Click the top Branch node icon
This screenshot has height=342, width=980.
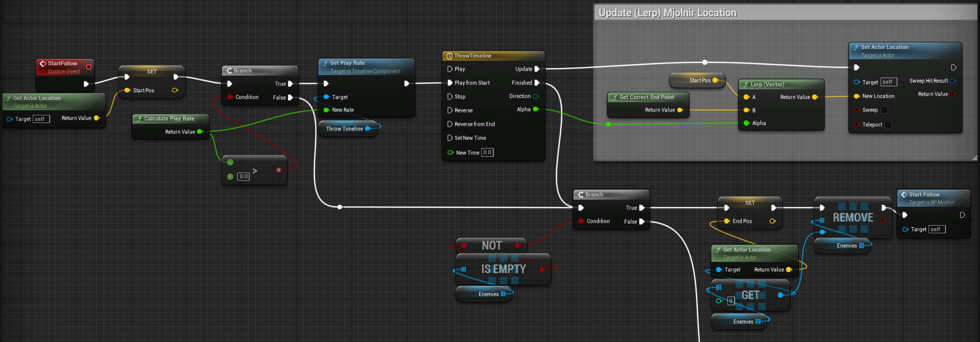229,71
